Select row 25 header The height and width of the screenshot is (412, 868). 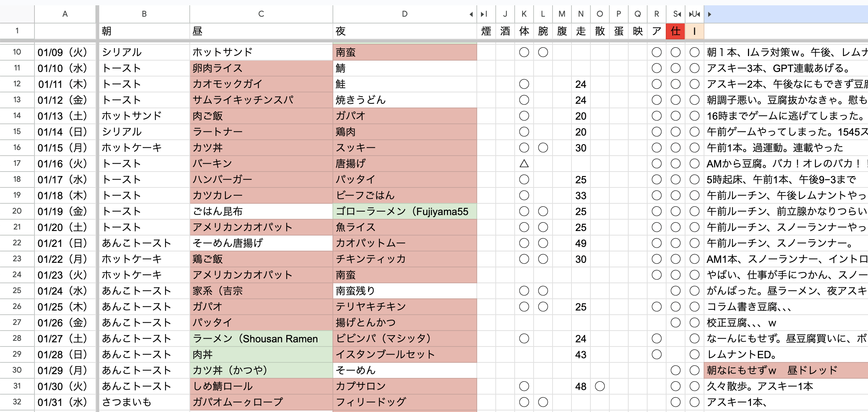tap(17, 290)
